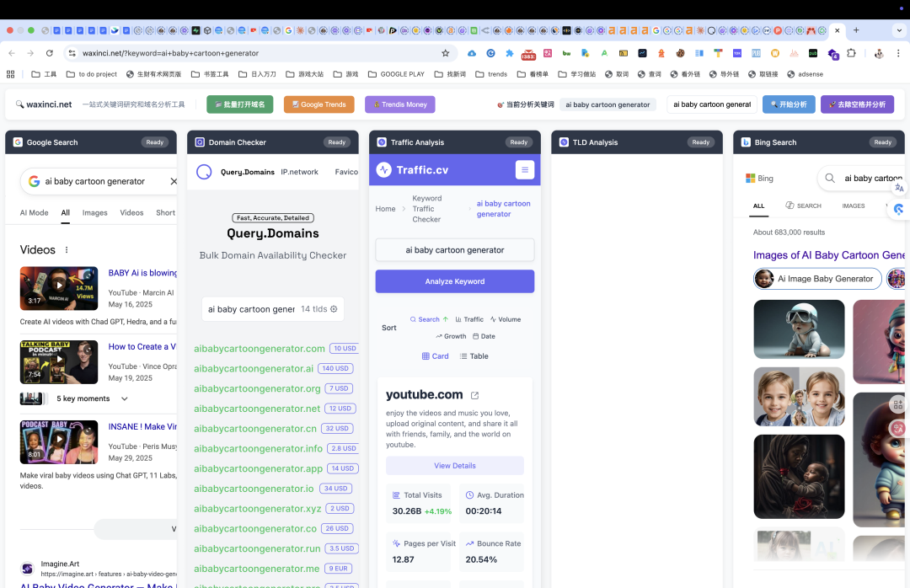Viewport: 910px width, 588px height.
Task: Reload the page with refresh icon
Action: [x=50, y=53]
